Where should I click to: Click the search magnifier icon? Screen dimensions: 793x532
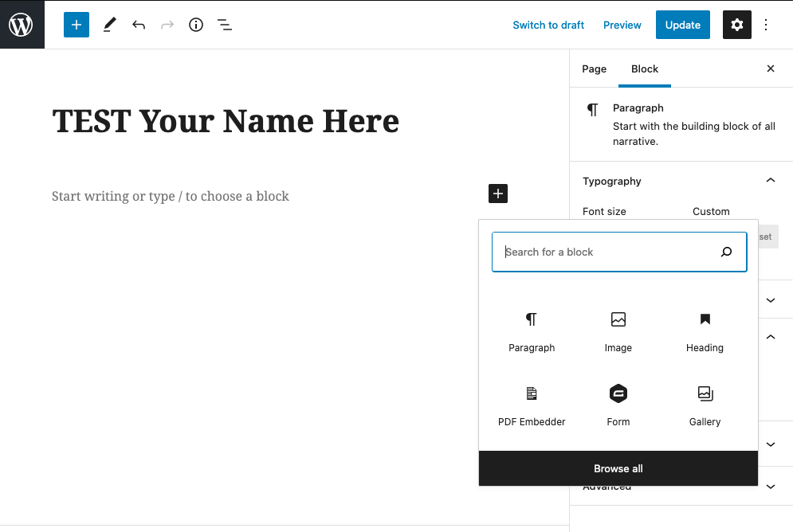pyautogui.click(x=726, y=252)
